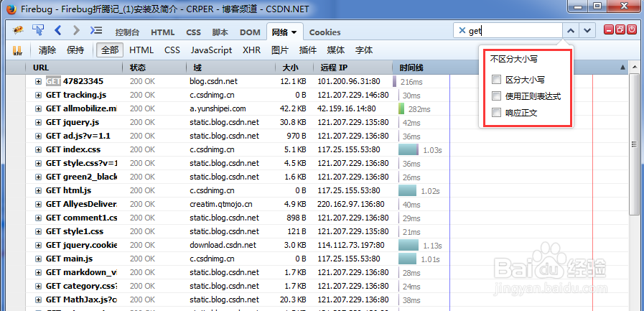This screenshot has height=311, width=644.
Task: Filter requests by 图片
Action: 280,50
